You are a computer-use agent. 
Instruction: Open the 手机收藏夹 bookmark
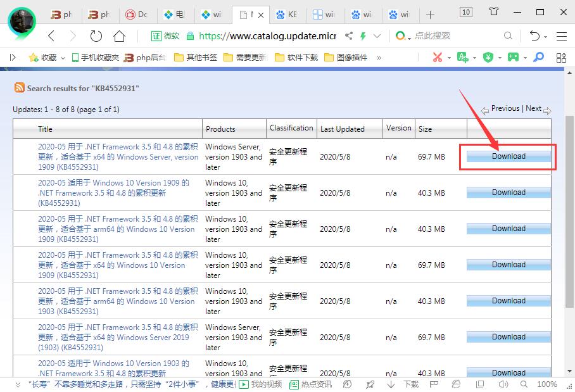click(x=96, y=58)
